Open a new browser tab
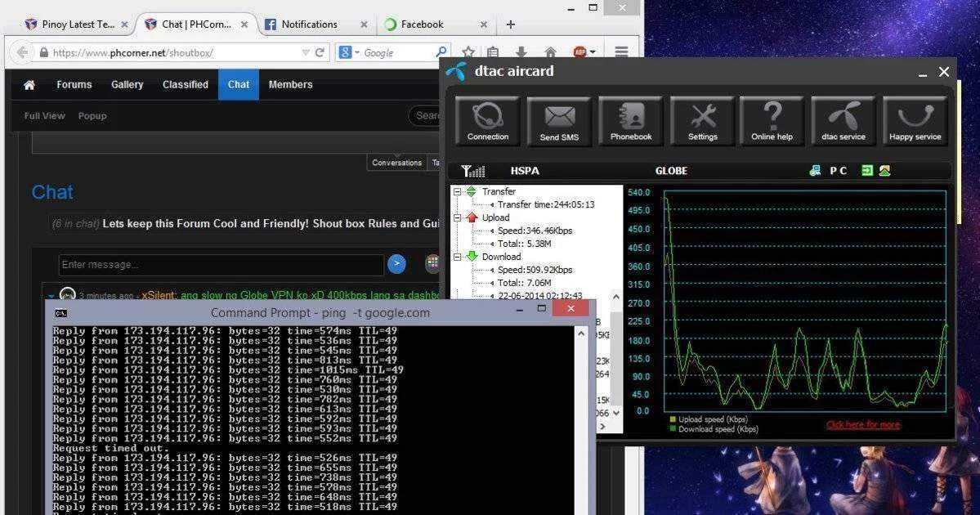Image resolution: width=980 pixels, height=515 pixels. pyautogui.click(x=511, y=25)
